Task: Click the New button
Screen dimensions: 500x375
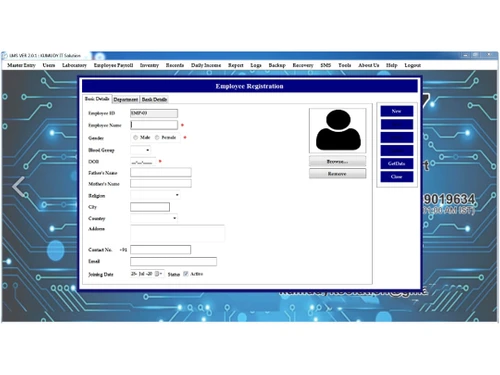Action: [397, 111]
